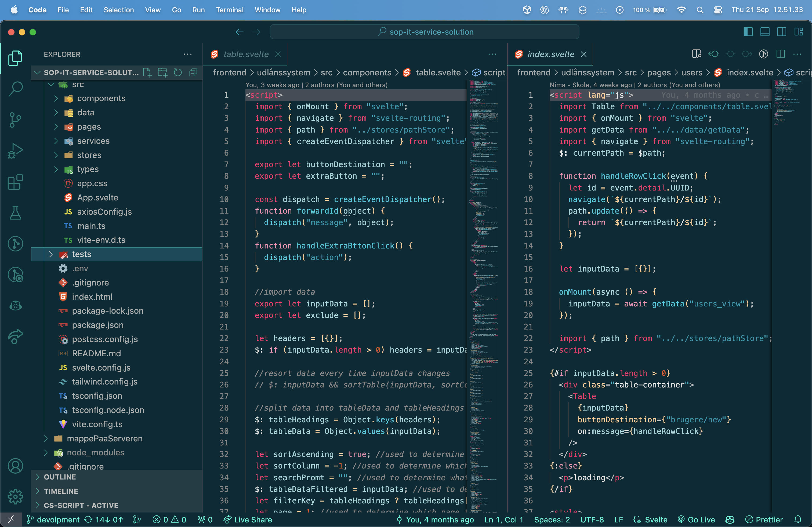Click UTF-8 encoding in status bar
Screen dimensions: 812x527
592,519
